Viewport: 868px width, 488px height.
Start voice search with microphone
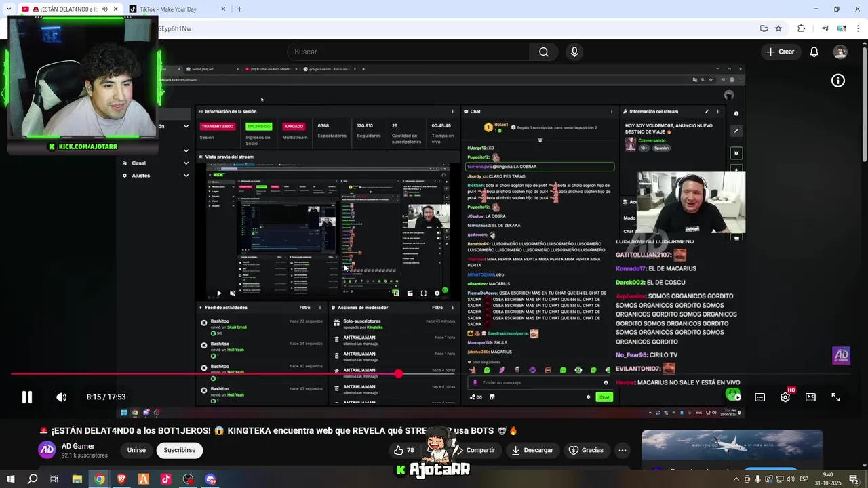click(x=574, y=52)
